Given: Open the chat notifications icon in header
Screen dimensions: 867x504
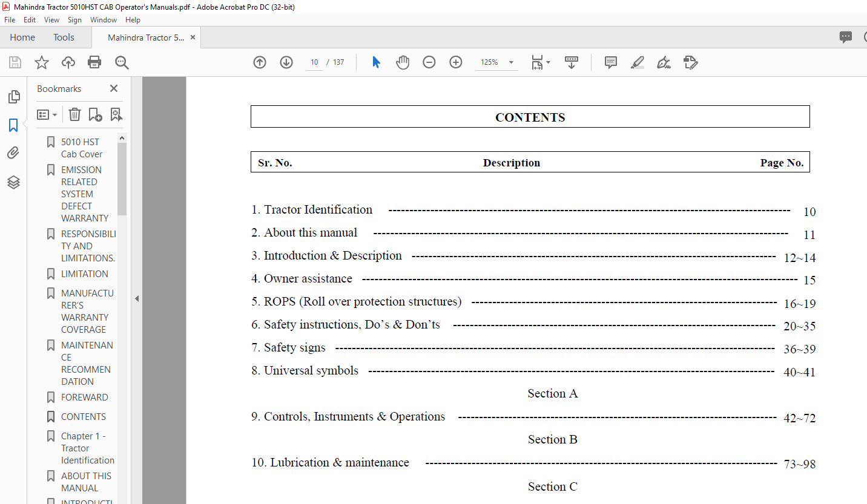Looking at the screenshot, I should pos(846,37).
